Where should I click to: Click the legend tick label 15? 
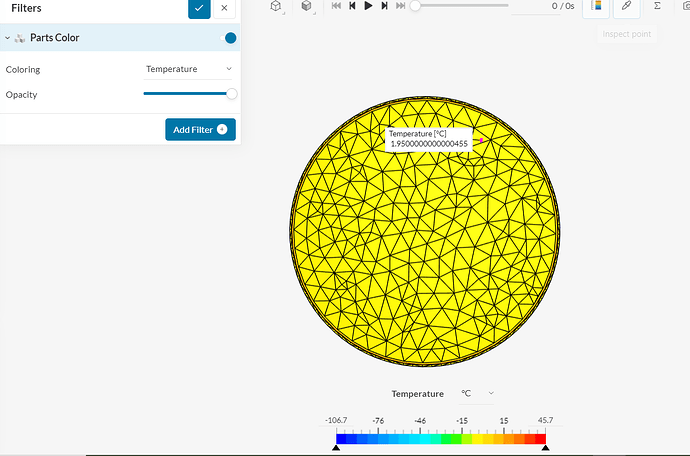[504, 420]
